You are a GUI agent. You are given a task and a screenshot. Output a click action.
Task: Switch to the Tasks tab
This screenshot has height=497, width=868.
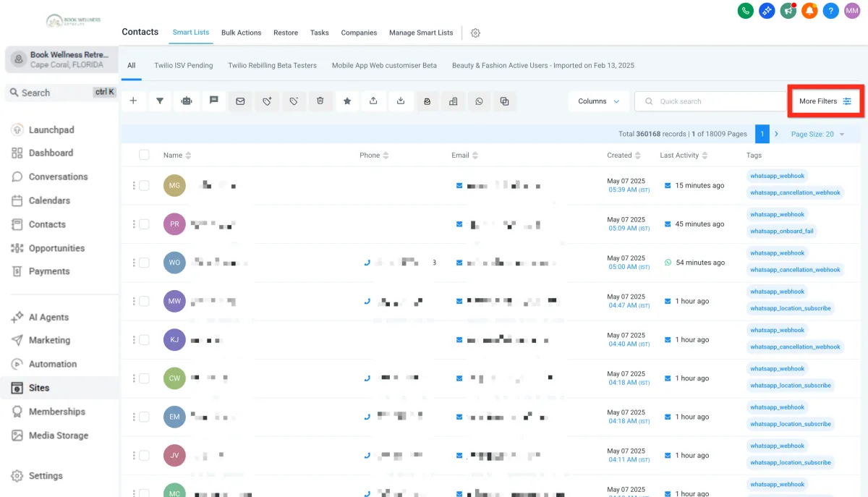(x=320, y=33)
